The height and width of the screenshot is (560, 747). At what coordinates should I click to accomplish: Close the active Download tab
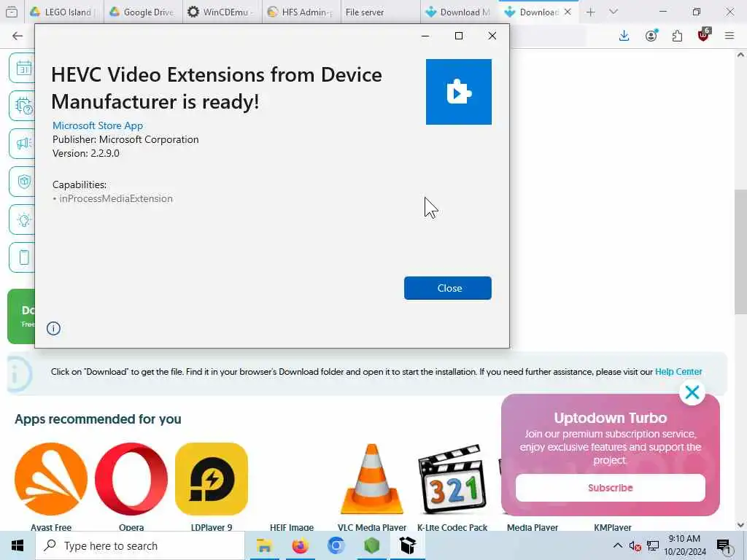pyautogui.click(x=568, y=12)
